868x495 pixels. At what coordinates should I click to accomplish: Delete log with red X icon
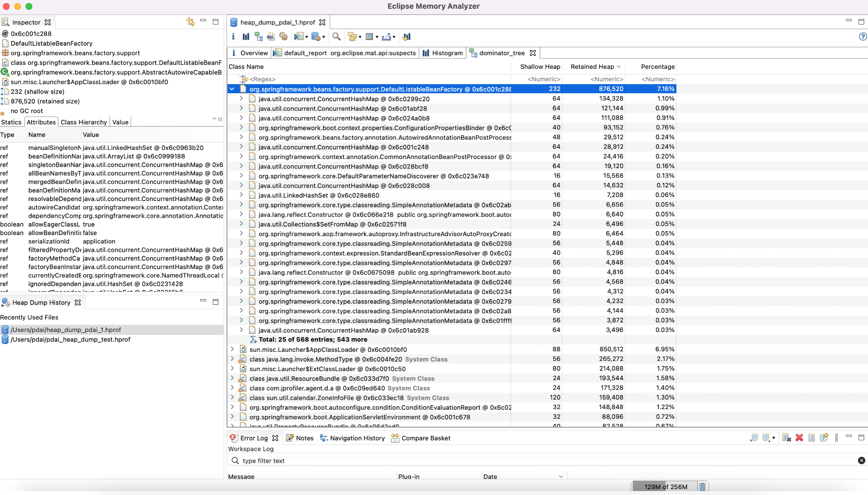[799, 438]
